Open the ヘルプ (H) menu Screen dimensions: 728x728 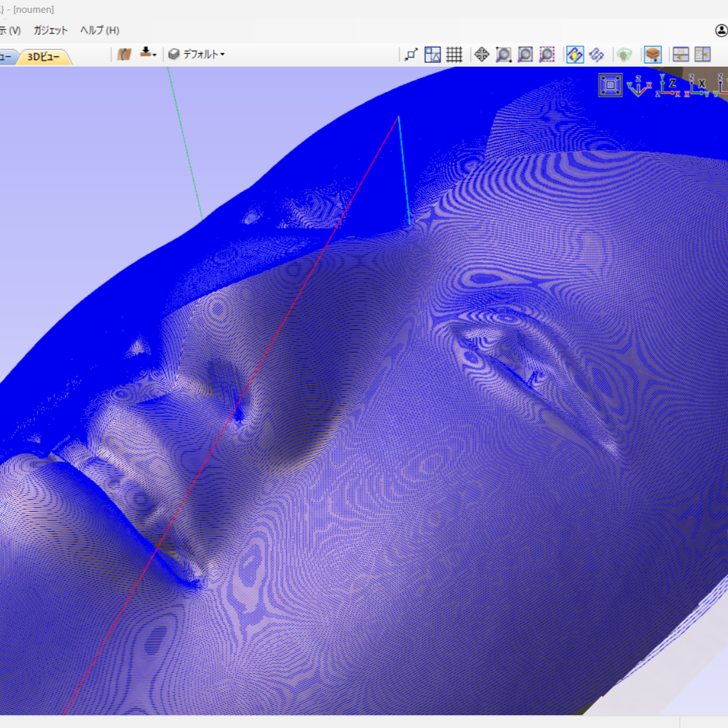[100, 31]
